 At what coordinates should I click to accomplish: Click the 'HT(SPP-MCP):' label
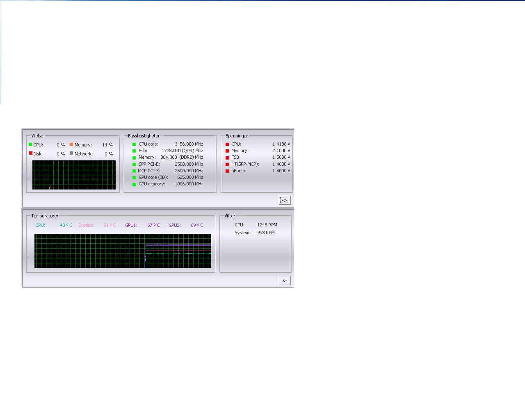click(x=245, y=164)
